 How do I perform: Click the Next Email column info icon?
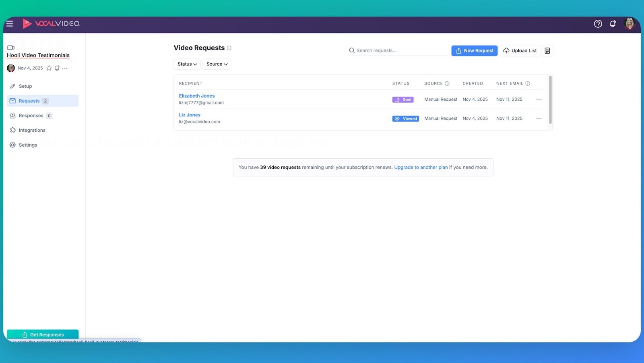coord(528,83)
